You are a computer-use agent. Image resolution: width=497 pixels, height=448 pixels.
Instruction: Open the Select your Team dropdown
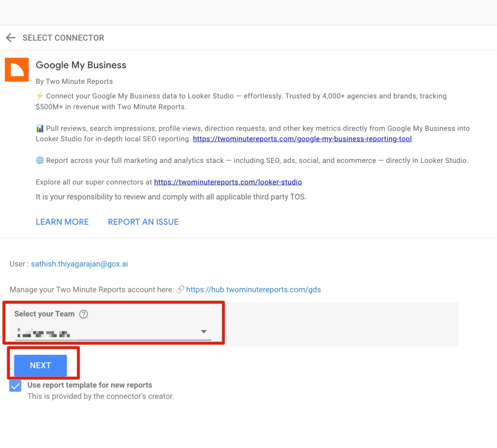click(x=113, y=332)
